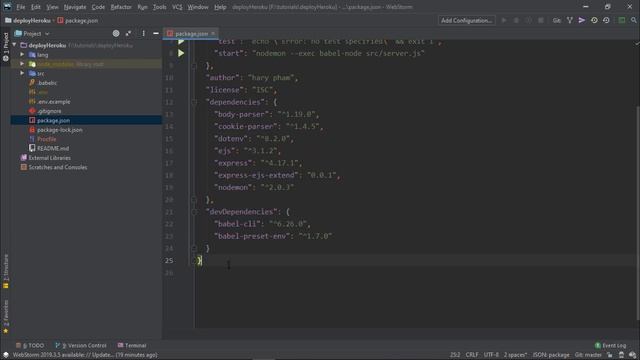Open Project panel options menu icon
The image size is (640, 360).
[143, 33]
